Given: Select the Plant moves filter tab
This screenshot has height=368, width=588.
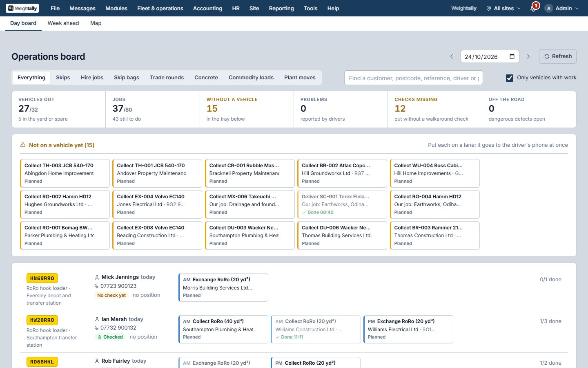Looking at the screenshot, I should 300,78.
